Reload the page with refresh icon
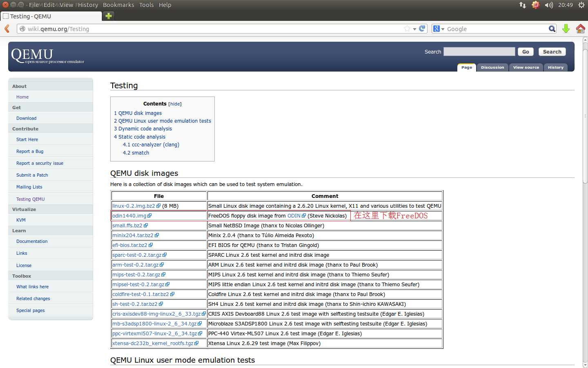 point(422,29)
